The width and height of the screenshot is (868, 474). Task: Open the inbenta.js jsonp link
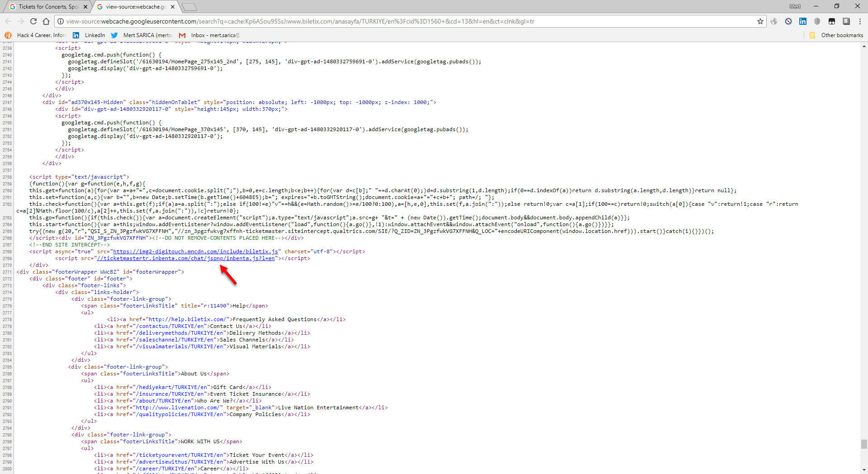tap(186, 258)
